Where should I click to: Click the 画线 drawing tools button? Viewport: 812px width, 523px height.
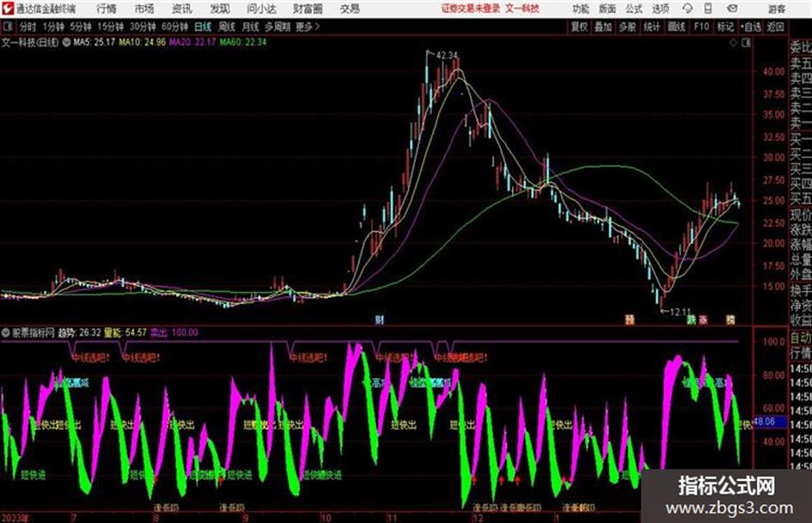676,27
